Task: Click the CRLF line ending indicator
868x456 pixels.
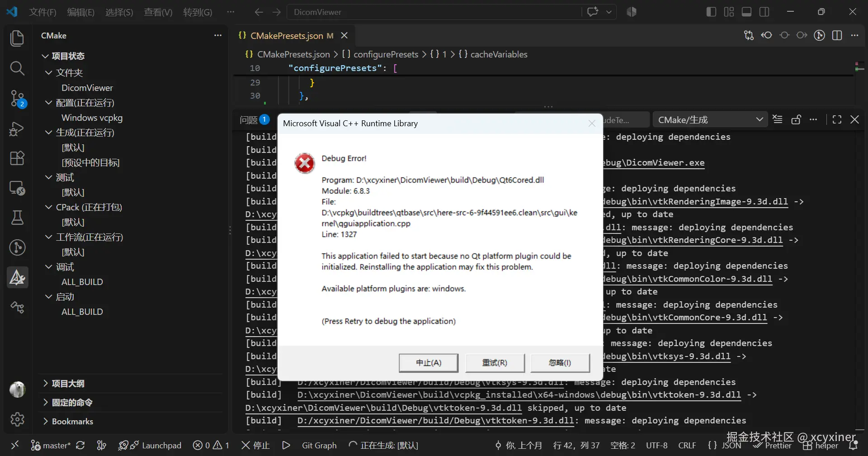Action: click(687, 445)
